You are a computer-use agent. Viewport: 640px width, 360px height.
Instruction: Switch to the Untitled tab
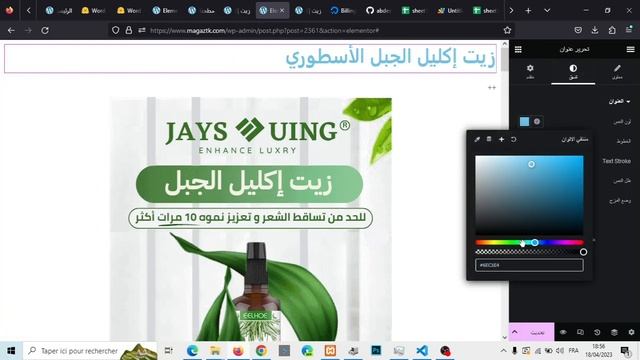click(449, 11)
